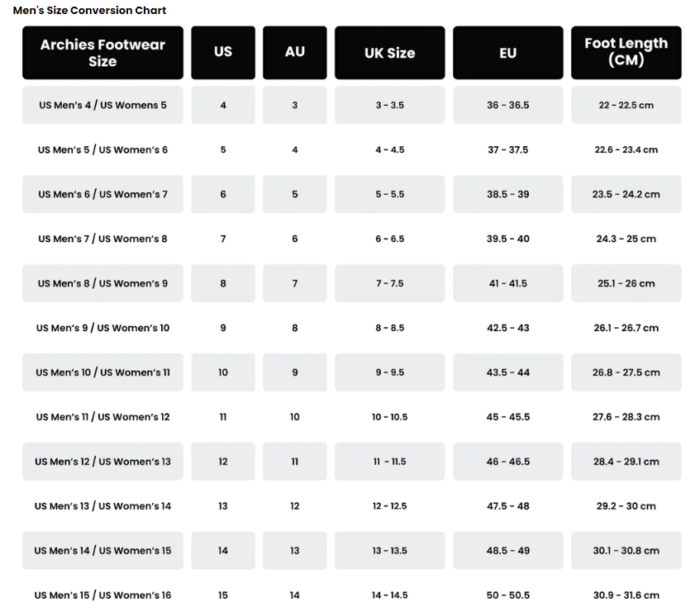Click the foot length 30.1 - 30.8 cm cell
Viewport: 700px width, 612px height.
point(626,551)
